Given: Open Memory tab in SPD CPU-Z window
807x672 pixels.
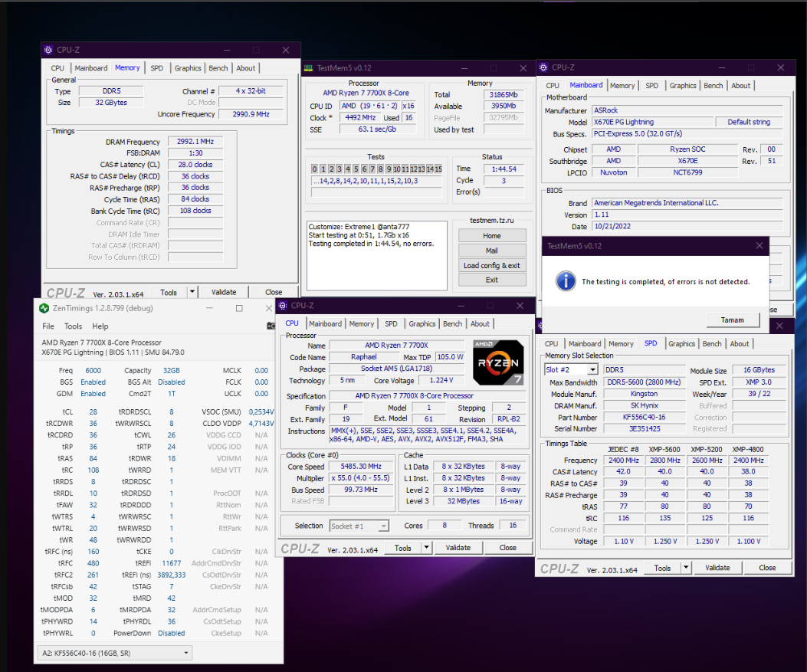Looking at the screenshot, I should coord(622,344).
